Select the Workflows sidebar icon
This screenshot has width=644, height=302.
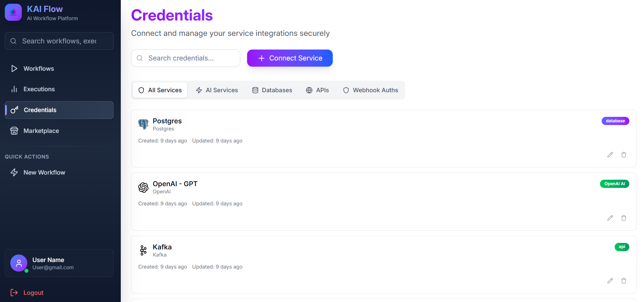click(x=14, y=69)
